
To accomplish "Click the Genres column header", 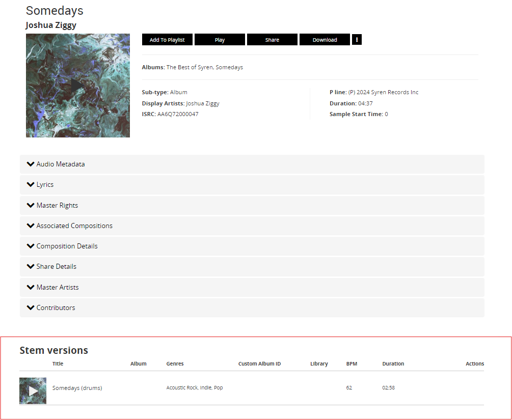I will 175,364.
